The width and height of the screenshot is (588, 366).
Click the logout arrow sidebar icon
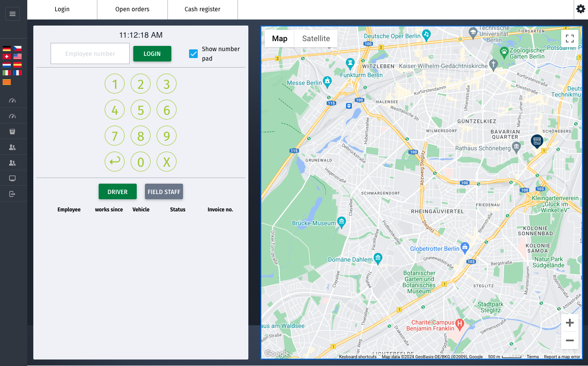(x=12, y=194)
